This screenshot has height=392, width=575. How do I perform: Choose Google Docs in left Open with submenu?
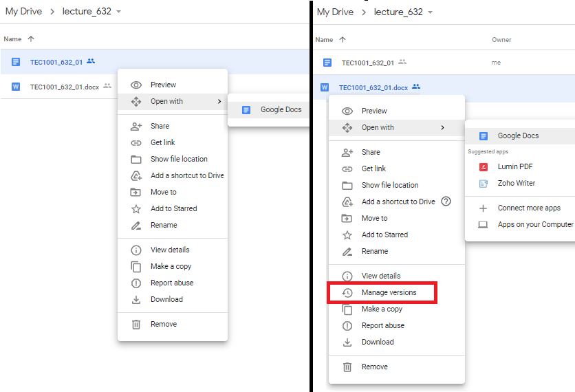[x=281, y=110]
